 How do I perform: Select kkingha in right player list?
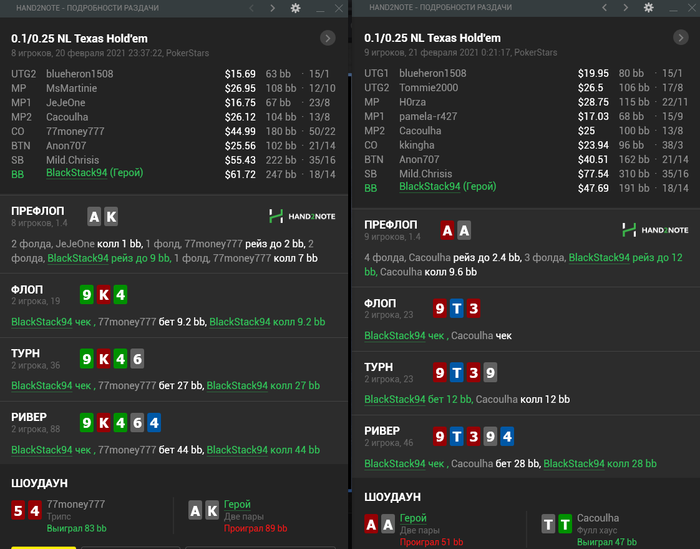tap(526, 145)
